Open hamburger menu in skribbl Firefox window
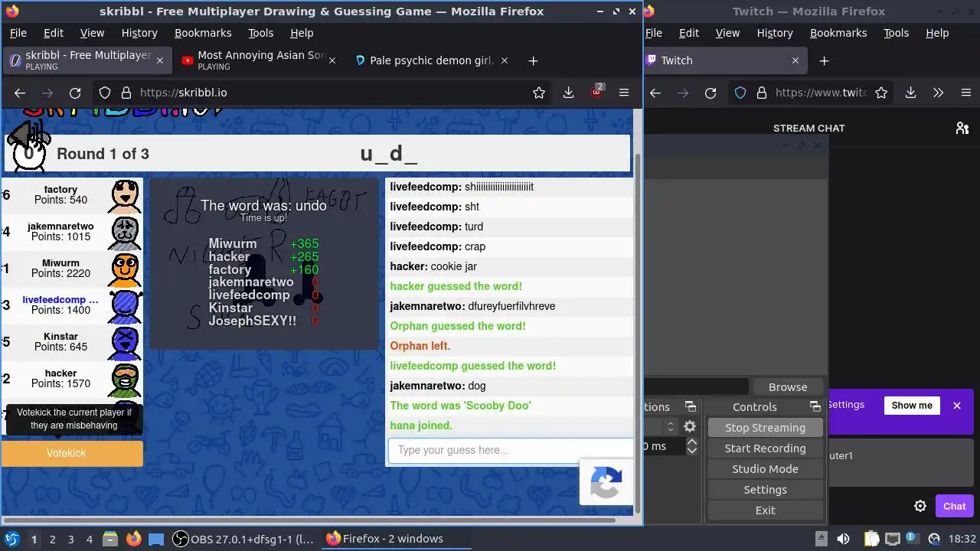980x551 pixels. pyautogui.click(x=624, y=93)
